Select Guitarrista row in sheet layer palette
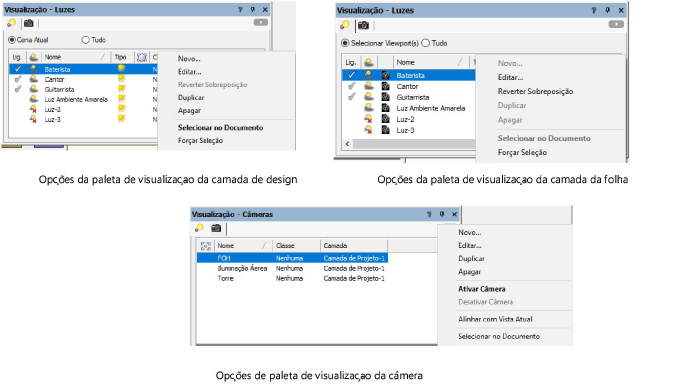Viewport: 686px width, 391px height. (409, 97)
